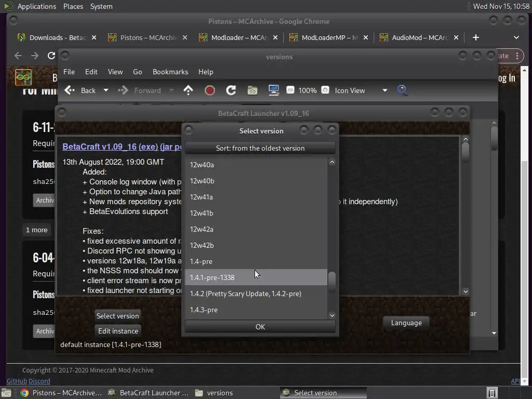Switch to Modloader – MCArchive tab
The width and height of the screenshot is (532, 399).
(x=238, y=37)
